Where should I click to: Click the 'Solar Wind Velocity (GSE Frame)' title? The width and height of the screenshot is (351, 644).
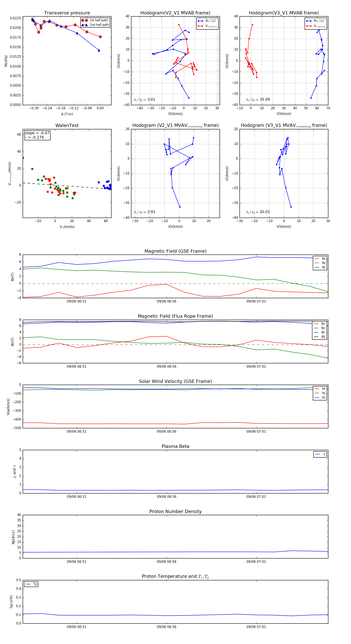[x=175, y=381]
